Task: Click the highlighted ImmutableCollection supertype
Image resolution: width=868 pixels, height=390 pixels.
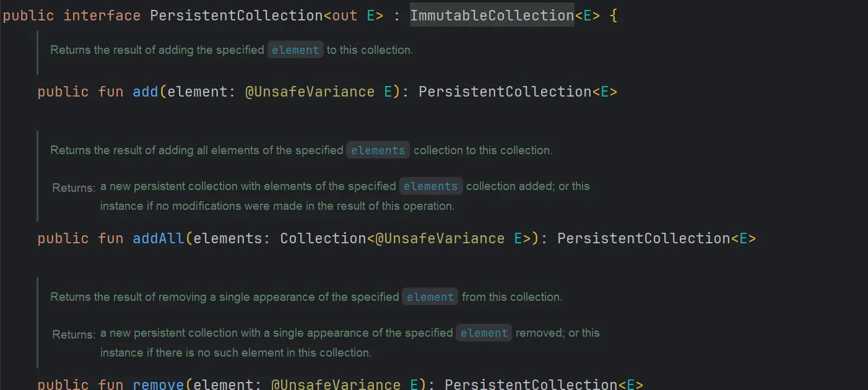Action: 492,15
